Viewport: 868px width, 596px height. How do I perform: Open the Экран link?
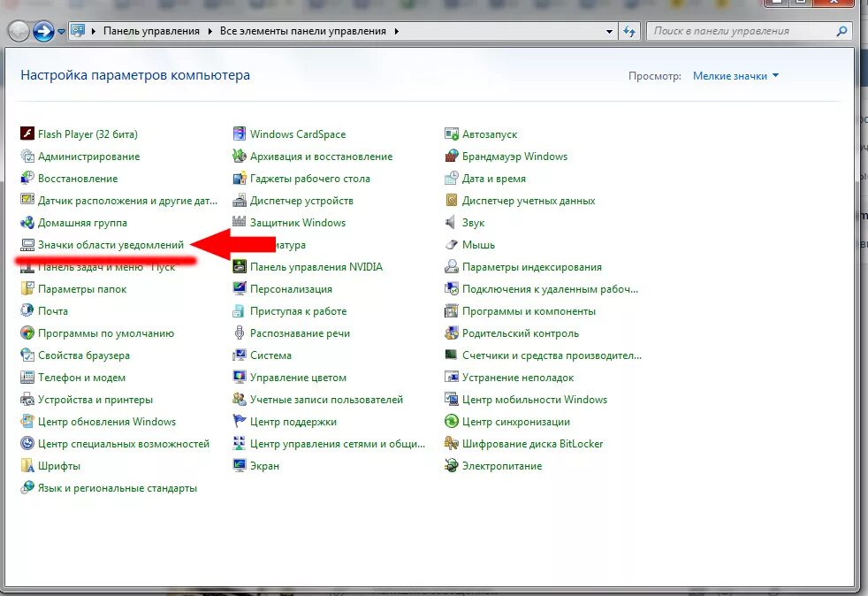tap(264, 466)
